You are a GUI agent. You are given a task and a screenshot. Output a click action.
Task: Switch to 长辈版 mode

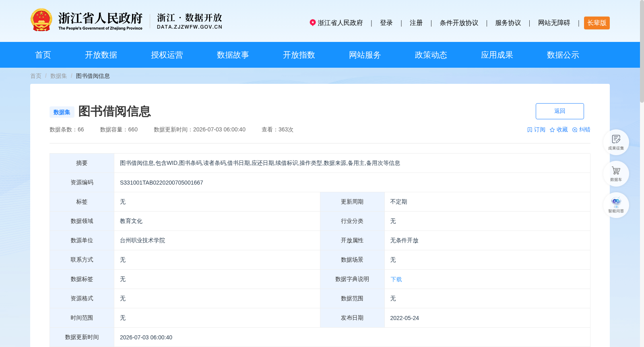point(597,23)
